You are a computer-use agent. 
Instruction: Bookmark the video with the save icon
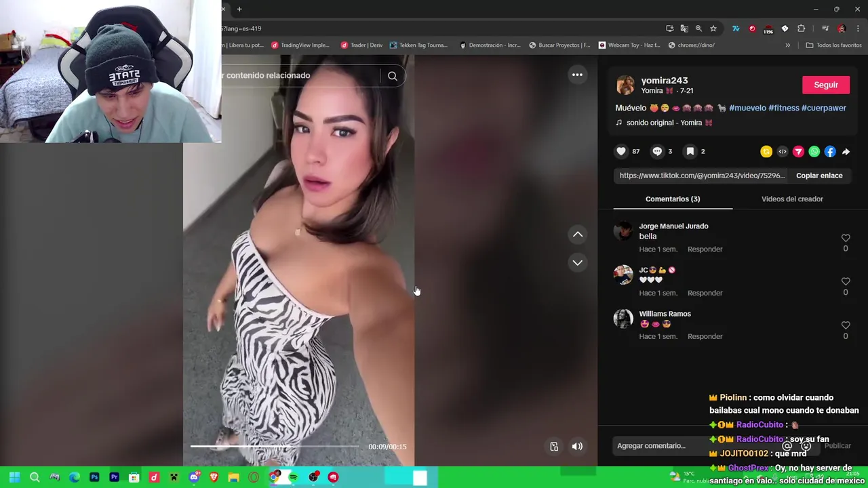tap(690, 152)
